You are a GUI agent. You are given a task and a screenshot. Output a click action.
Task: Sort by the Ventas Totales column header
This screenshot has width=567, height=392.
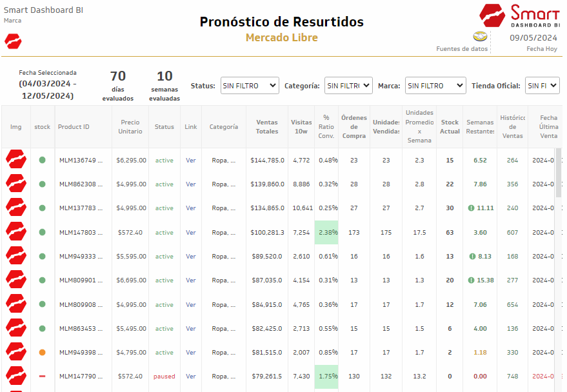pos(267,127)
